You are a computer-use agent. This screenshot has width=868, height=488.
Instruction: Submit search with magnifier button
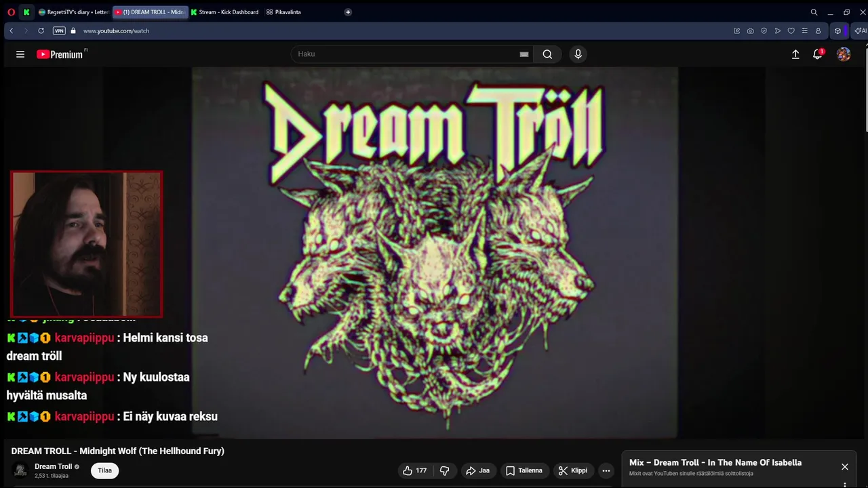pyautogui.click(x=547, y=54)
